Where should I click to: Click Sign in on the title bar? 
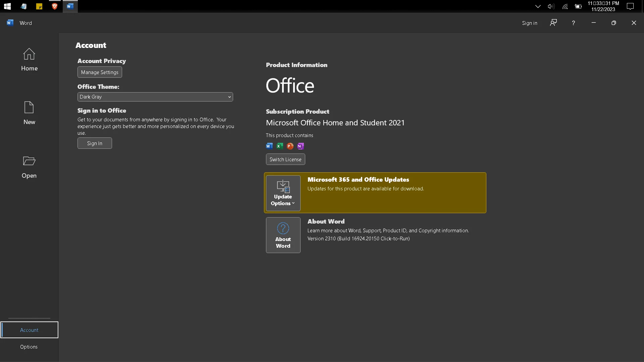click(x=530, y=23)
